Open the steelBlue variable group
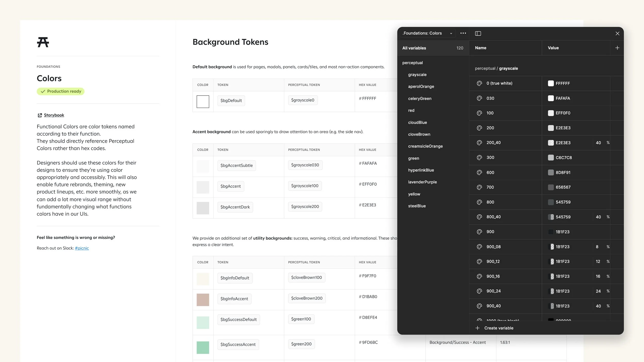Screen dimensions: 644x362 click(x=417, y=206)
